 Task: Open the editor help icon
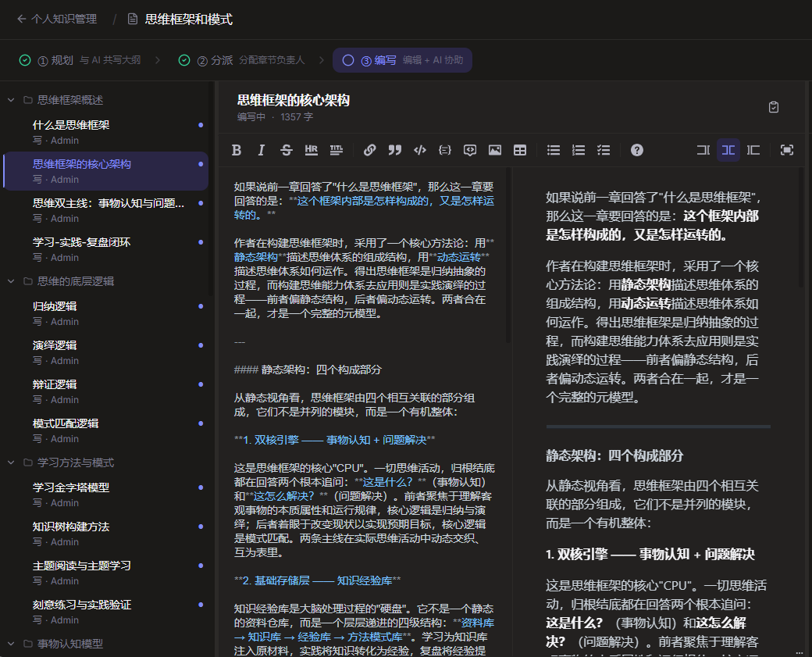click(637, 150)
